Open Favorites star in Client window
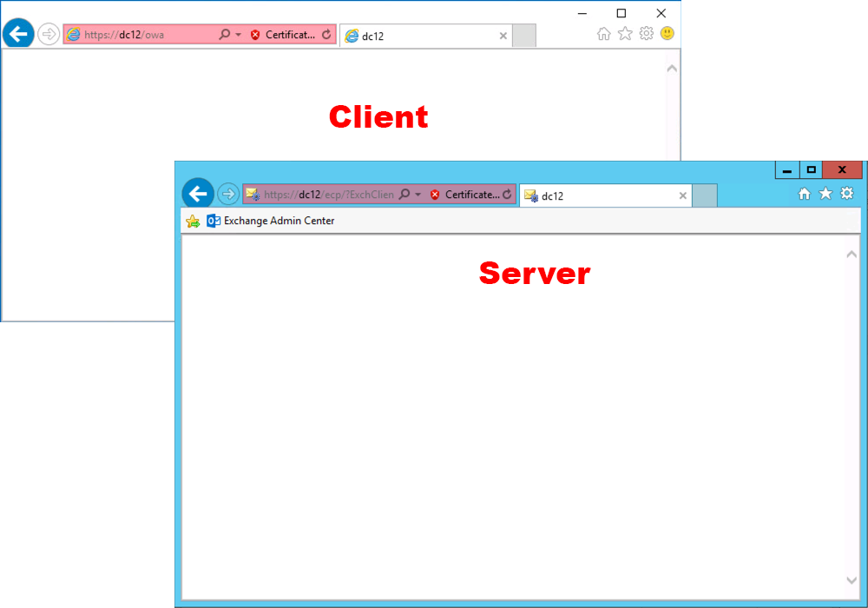Viewport: 868px width, 608px height. tap(625, 34)
